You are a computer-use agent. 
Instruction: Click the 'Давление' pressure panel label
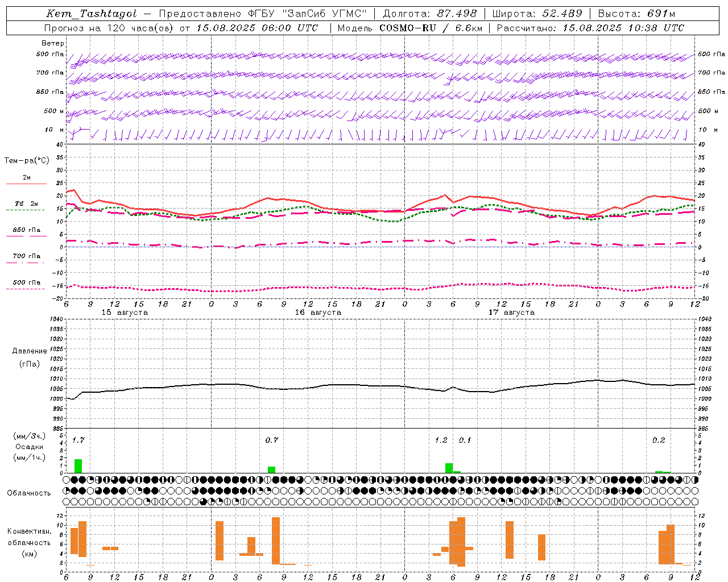[29, 351]
